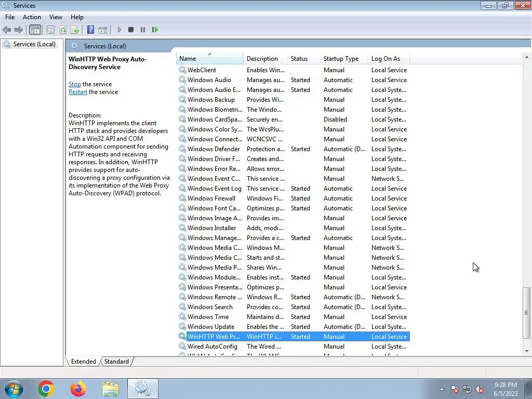Click the Export List toolbar icon
Screen dimensions: 532x399
point(75,30)
